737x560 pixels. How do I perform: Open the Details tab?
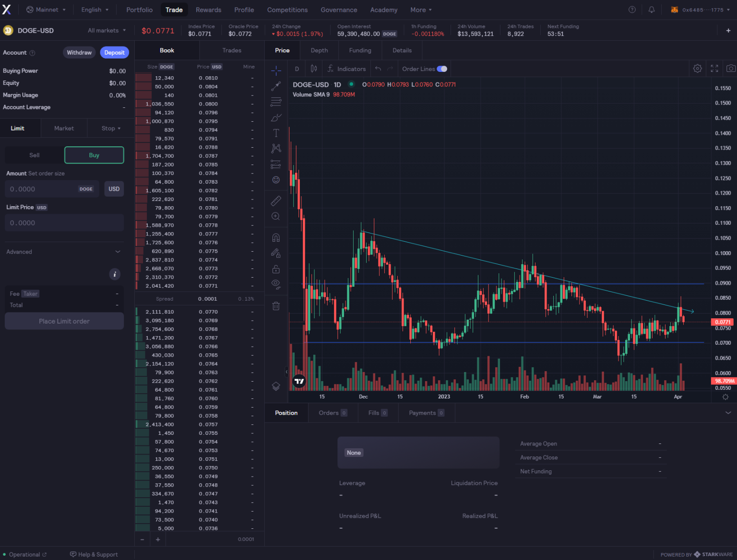point(402,50)
